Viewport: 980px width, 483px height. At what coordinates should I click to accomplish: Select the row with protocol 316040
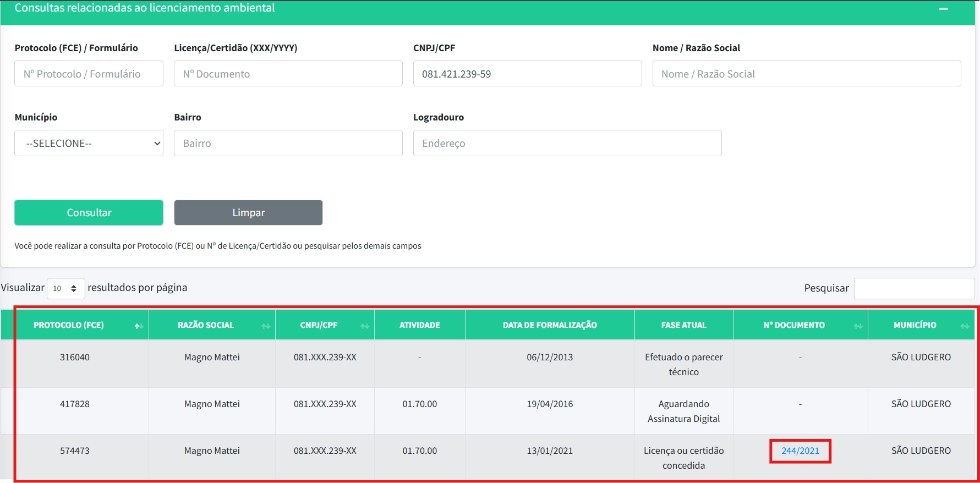75,357
